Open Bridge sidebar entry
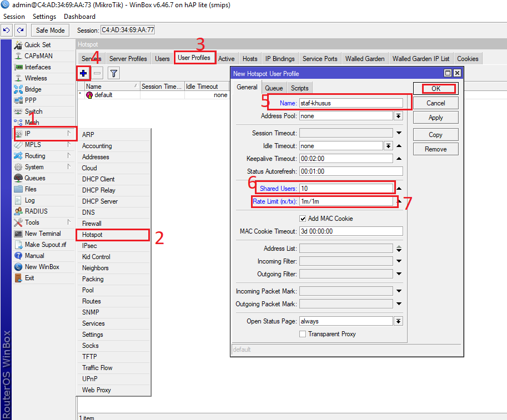 click(33, 89)
